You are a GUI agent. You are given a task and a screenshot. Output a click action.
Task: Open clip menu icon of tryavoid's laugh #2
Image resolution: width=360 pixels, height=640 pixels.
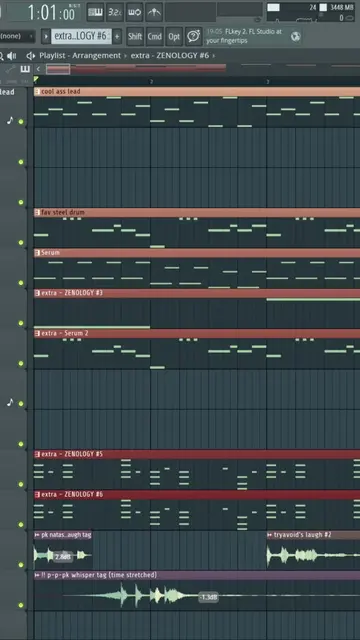tap(270, 535)
